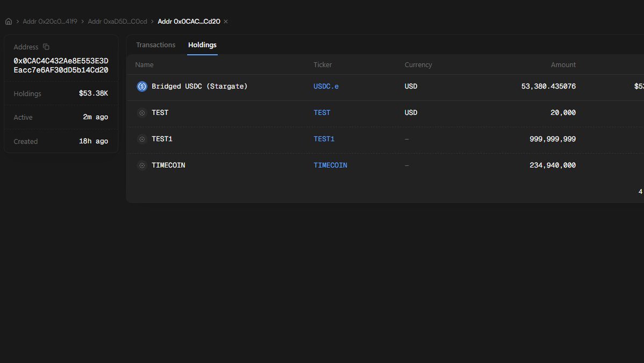The height and width of the screenshot is (363, 644).
Task: Select the Holdings tab
Action: coord(202,45)
